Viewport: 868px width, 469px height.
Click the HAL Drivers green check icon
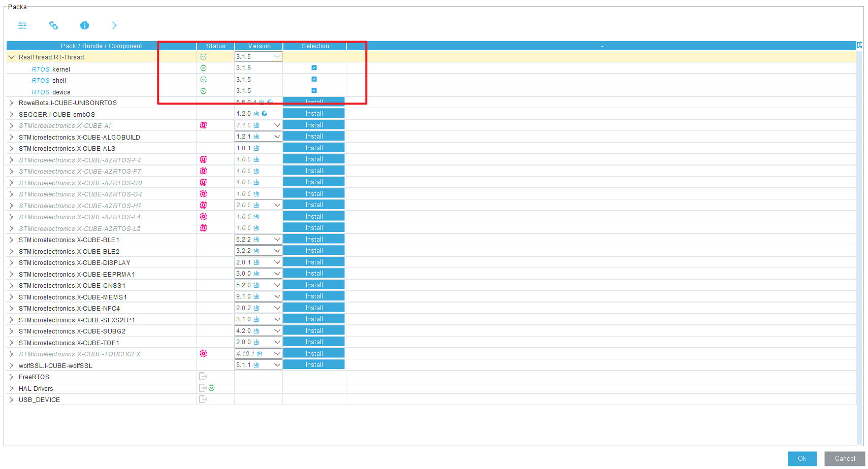coord(212,388)
